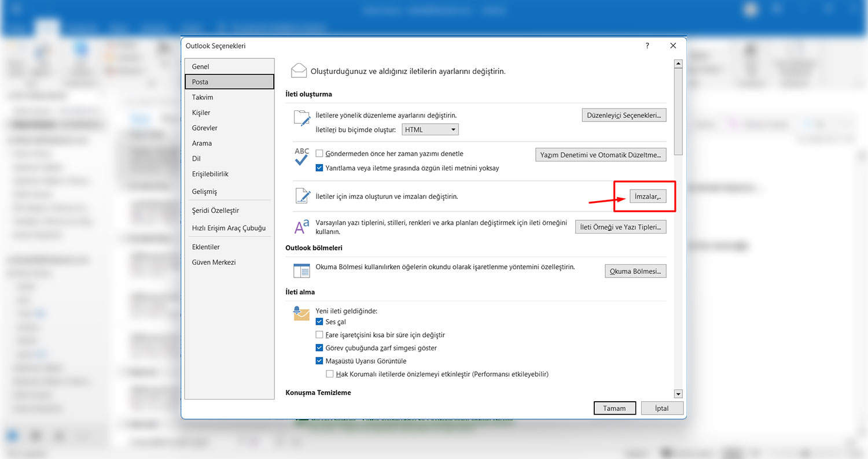Click the signature pen-and-paper icon
868x459 pixels.
pos(301,196)
